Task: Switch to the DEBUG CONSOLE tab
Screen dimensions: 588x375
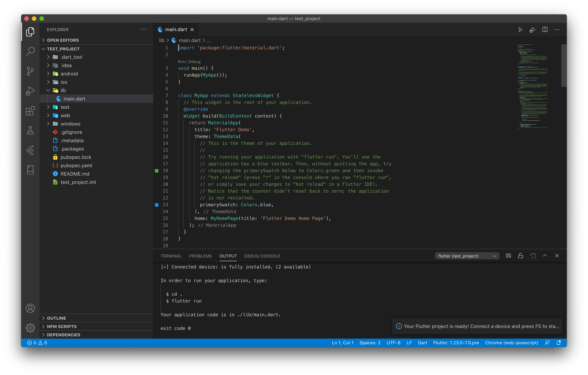Action: [262, 256]
